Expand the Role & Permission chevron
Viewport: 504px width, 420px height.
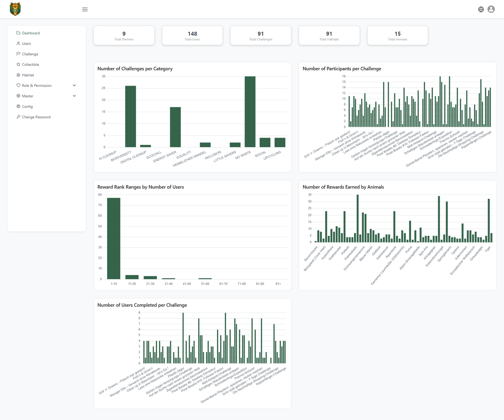click(x=74, y=85)
